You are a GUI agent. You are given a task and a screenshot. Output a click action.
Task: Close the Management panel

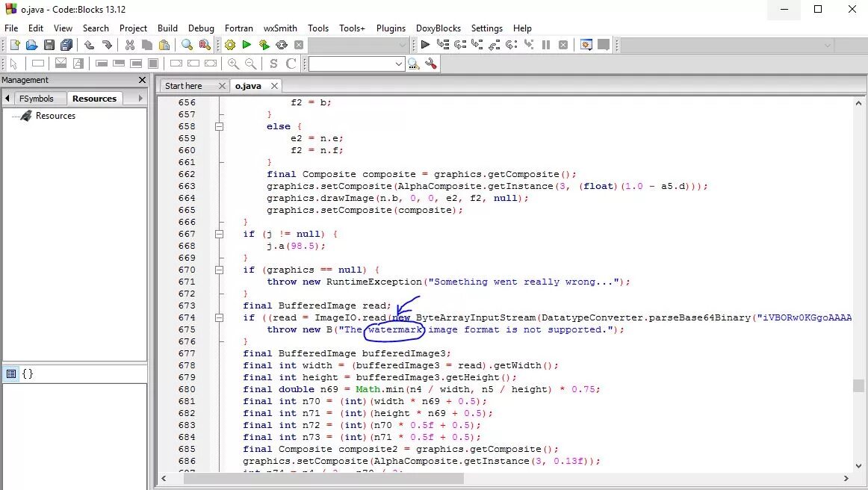click(142, 80)
